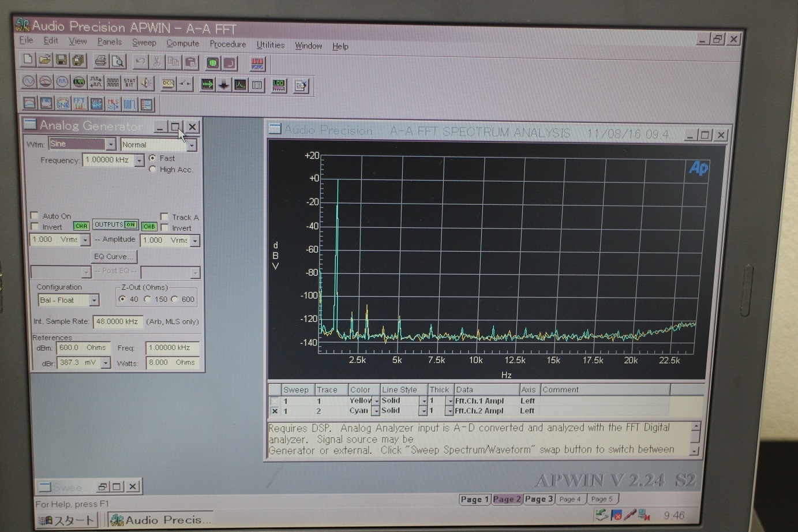Enable the Auto On checkbox

click(35, 216)
